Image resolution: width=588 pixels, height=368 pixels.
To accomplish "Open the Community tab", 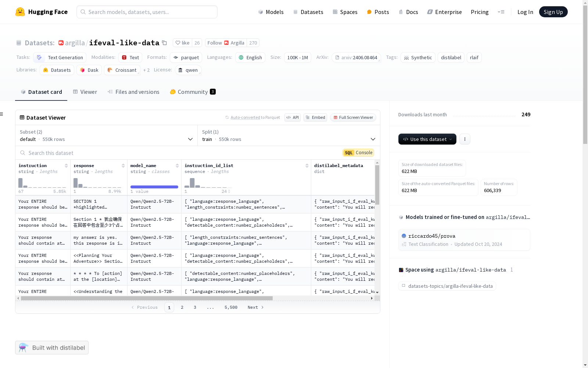I will tap(193, 92).
